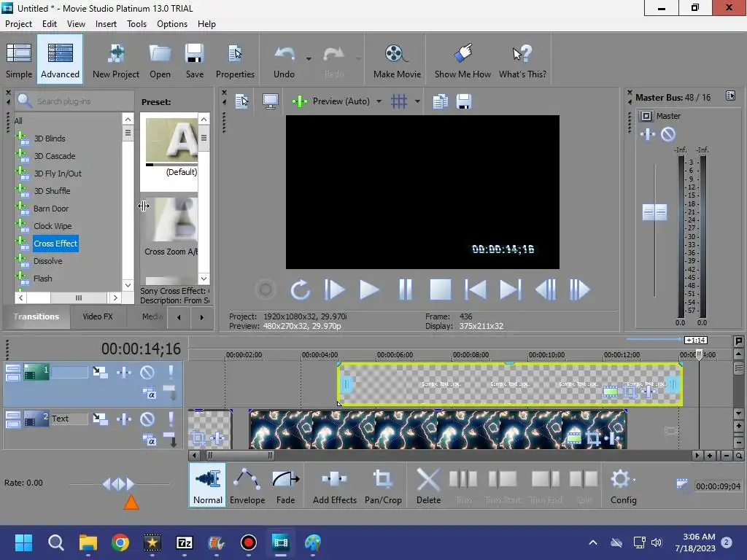747x560 pixels.
Task: Toggle preview grid overlay
Action: 399,101
